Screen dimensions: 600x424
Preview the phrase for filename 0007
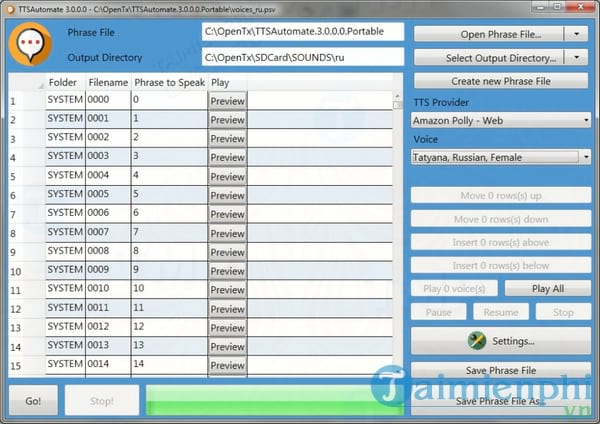[227, 233]
